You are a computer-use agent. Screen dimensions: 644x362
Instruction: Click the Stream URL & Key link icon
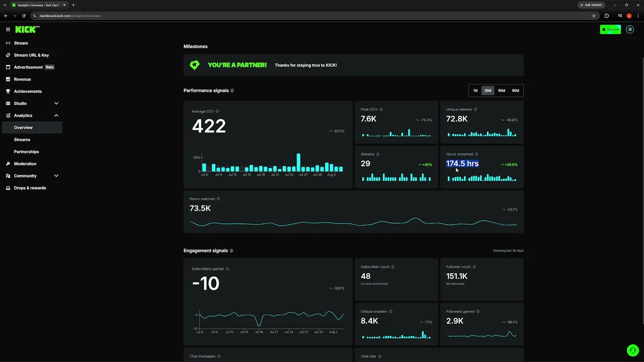pyautogui.click(x=8, y=55)
